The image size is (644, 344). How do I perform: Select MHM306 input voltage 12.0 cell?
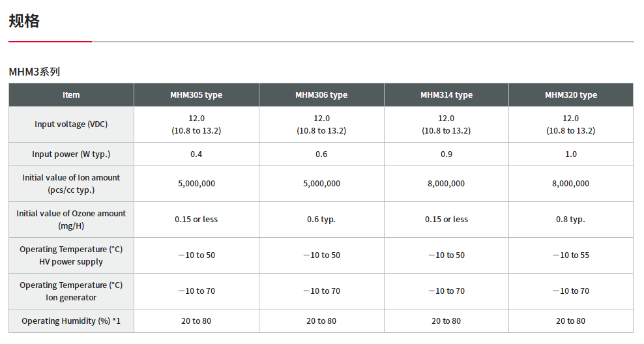321,124
